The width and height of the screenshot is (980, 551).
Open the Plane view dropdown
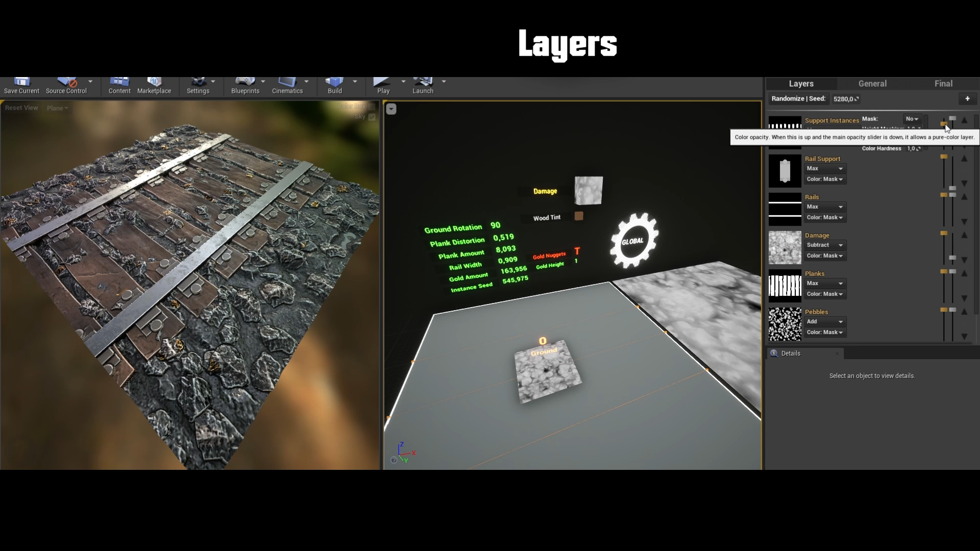pyautogui.click(x=57, y=108)
